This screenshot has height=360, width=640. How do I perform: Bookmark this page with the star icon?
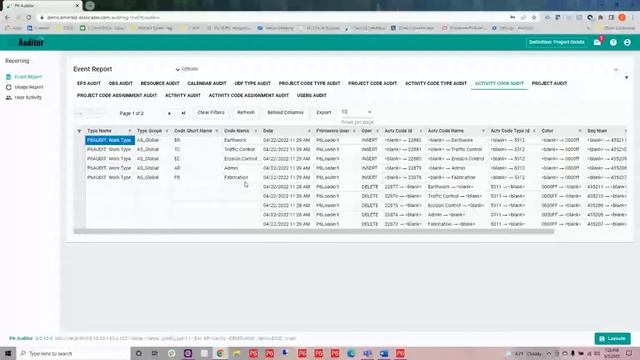[x=534, y=18]
